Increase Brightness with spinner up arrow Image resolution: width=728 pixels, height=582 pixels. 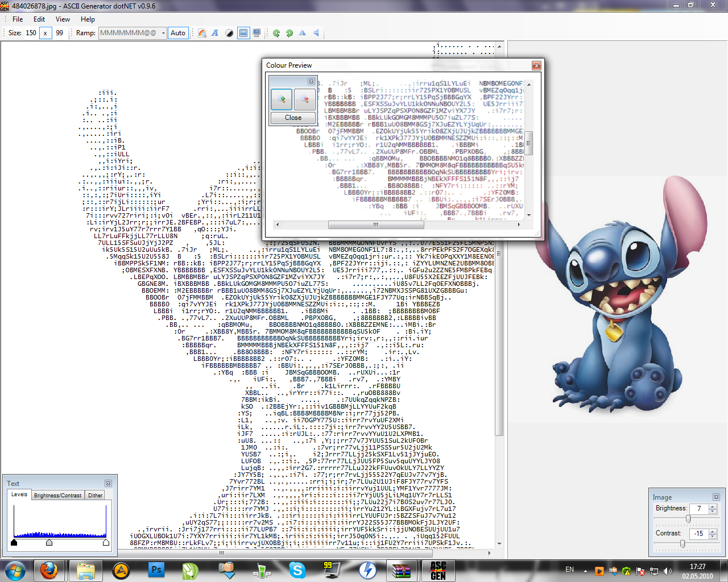coord(713,506)
